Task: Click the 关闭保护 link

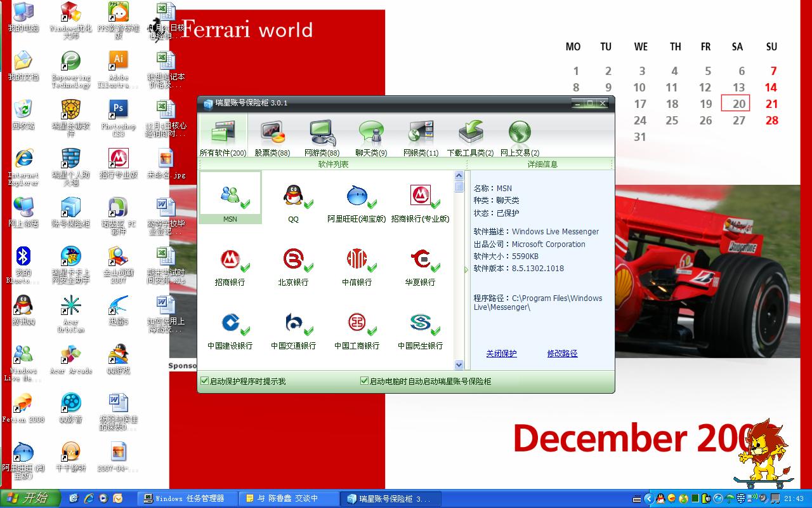Action: 501,354
